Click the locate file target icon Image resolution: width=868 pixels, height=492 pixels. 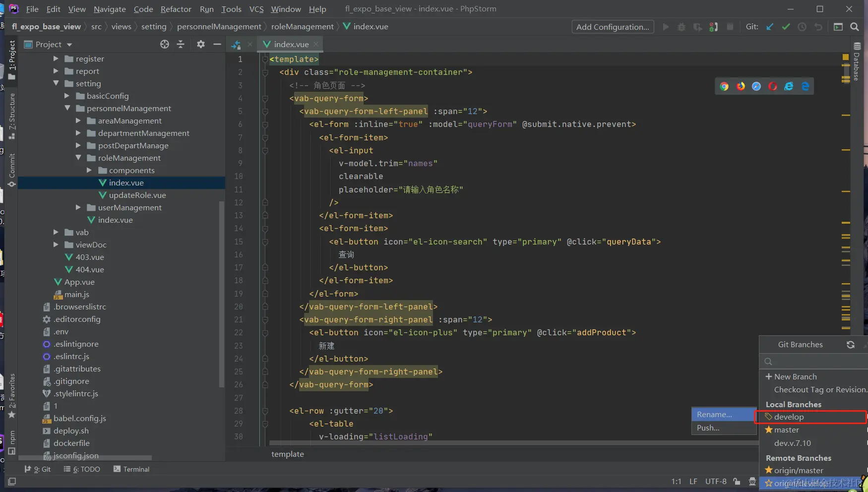point(165,44)
